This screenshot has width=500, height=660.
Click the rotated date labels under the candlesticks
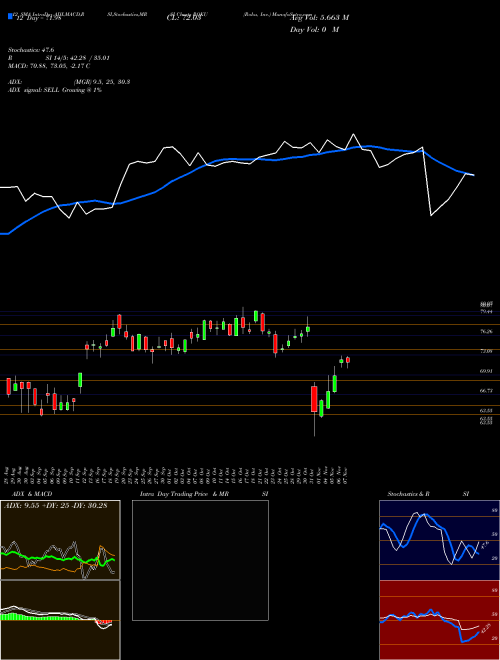(178, 474)
